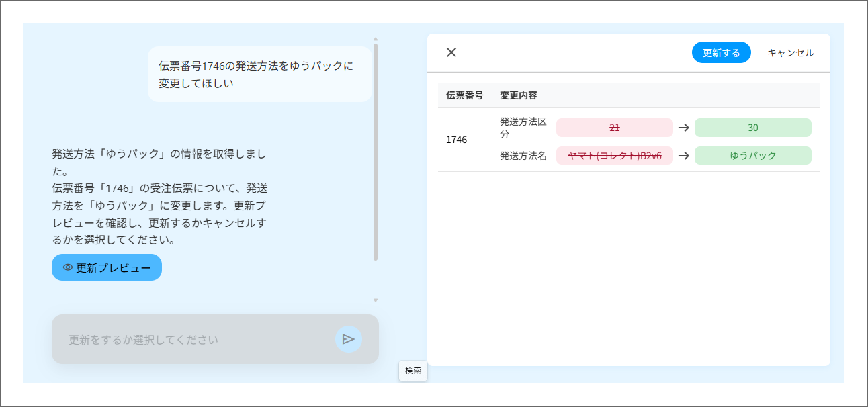868x407 pixels.
Task: Click the paper-plane send icon
Action: [348, 339]
